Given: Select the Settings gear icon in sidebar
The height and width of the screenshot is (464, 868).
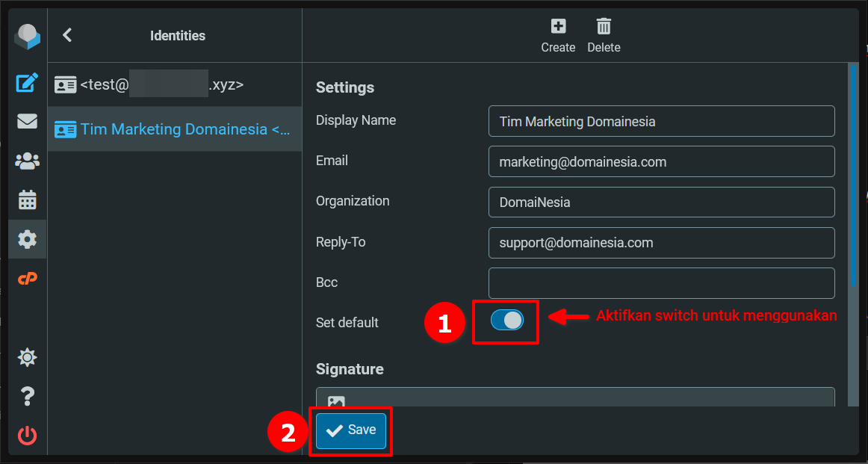Looking at the screenshot, I should 27,239.
